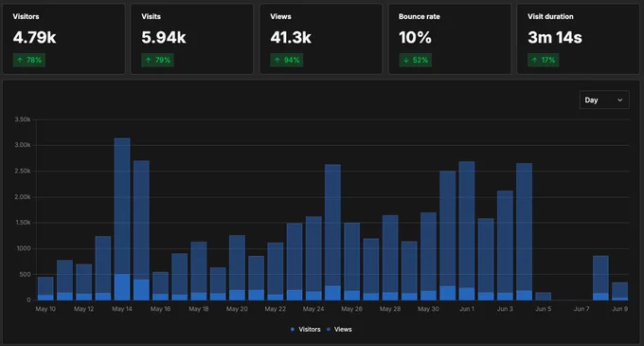This screenshot has height=346, width=644.
Task: Click the May 14 x-axis label
Action: tap(122, 309)
